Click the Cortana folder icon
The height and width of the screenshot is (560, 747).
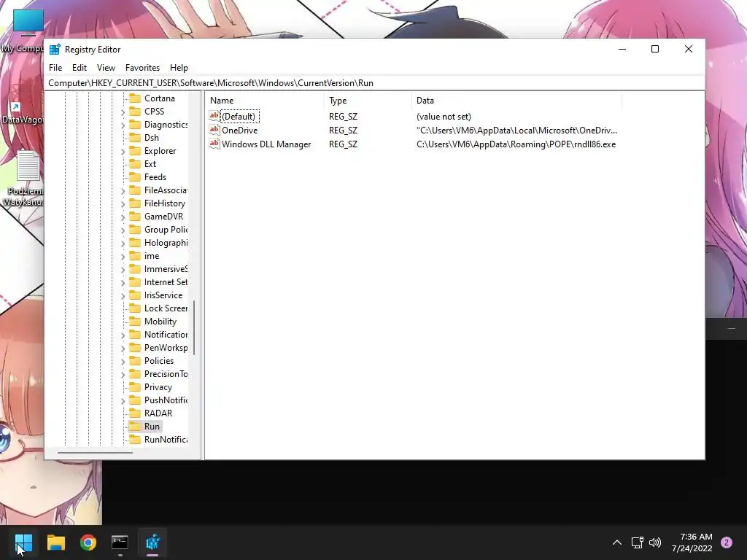[135, 98]
